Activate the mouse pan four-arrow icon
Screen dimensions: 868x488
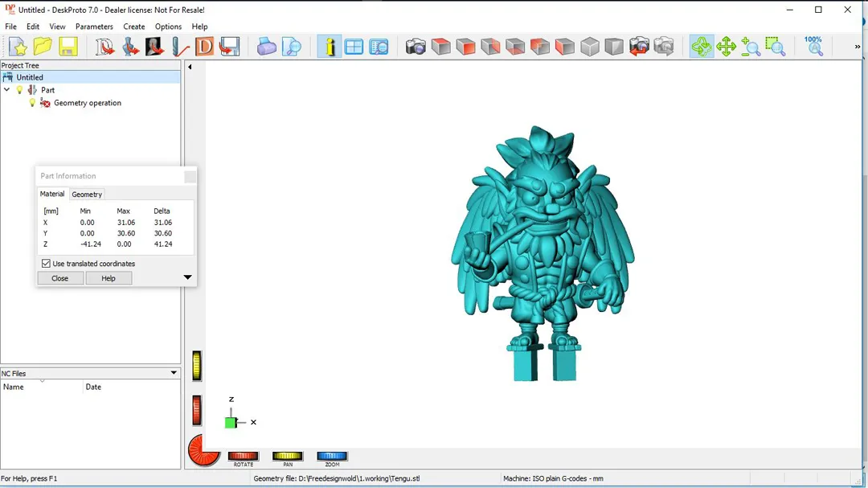point(726,47)
